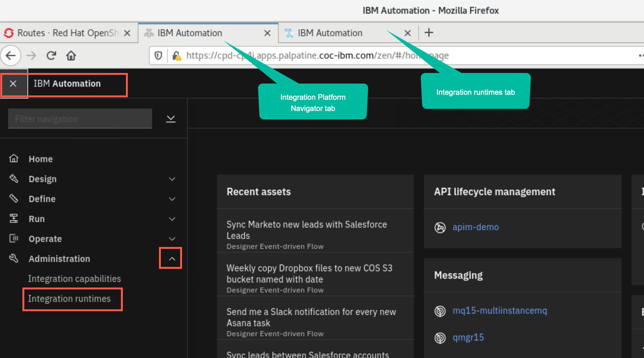Click the IBM Automation header title
Viewport: 644px width, 358px height.
(x=67, y=84)
